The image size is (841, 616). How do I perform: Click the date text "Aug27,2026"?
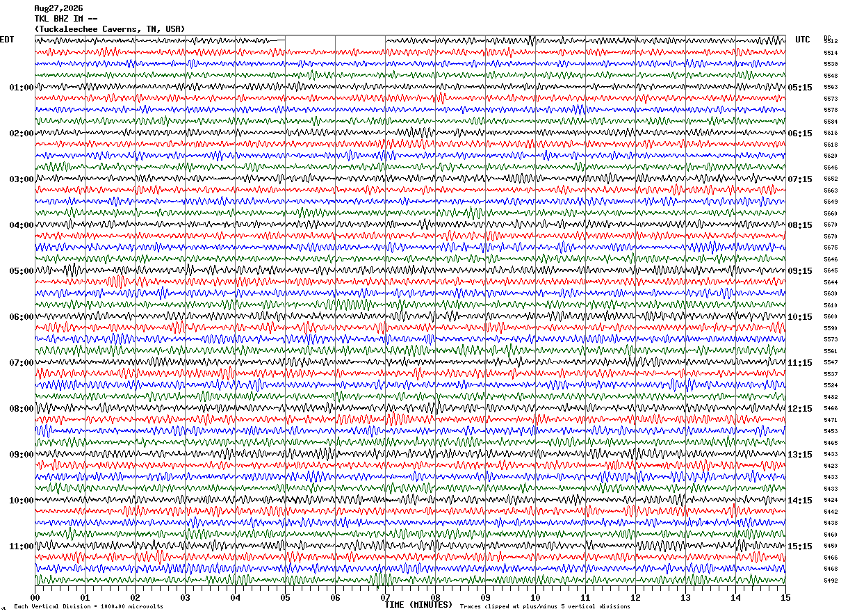point(58,8)
